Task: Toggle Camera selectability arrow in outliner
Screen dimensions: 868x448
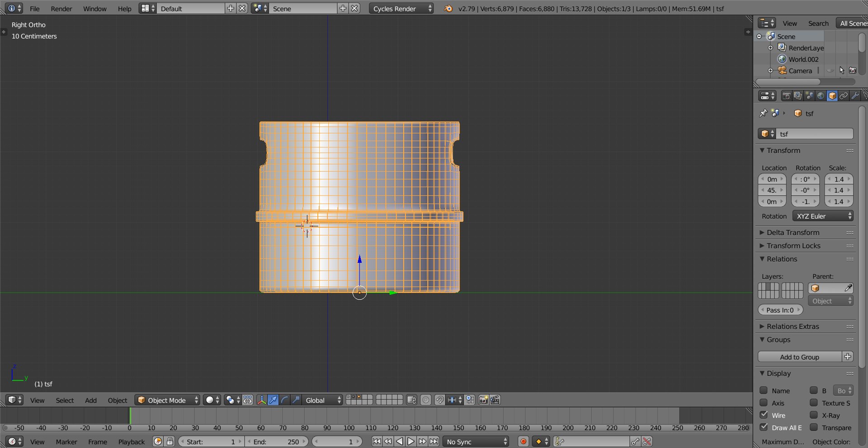Action: pyautogui.click(x=841, y=71)
